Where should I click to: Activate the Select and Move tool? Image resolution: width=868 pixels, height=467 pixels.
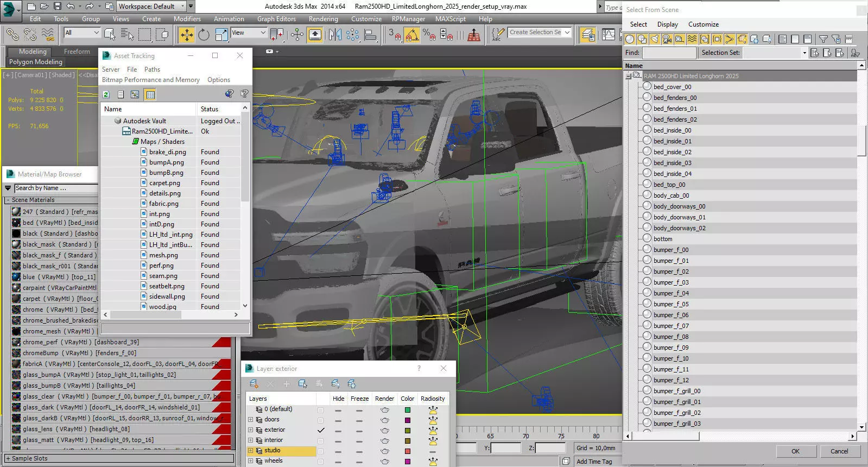[x=187, y=35]
